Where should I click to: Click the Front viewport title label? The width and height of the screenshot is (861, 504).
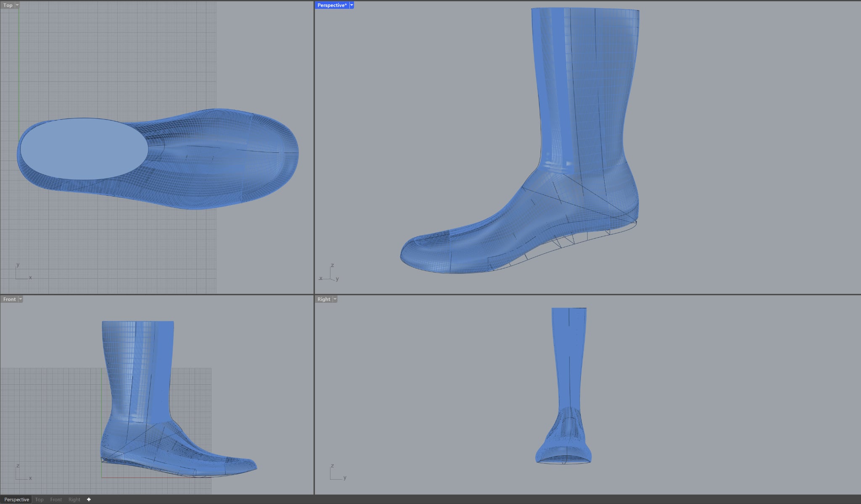(x=9, y=299)
